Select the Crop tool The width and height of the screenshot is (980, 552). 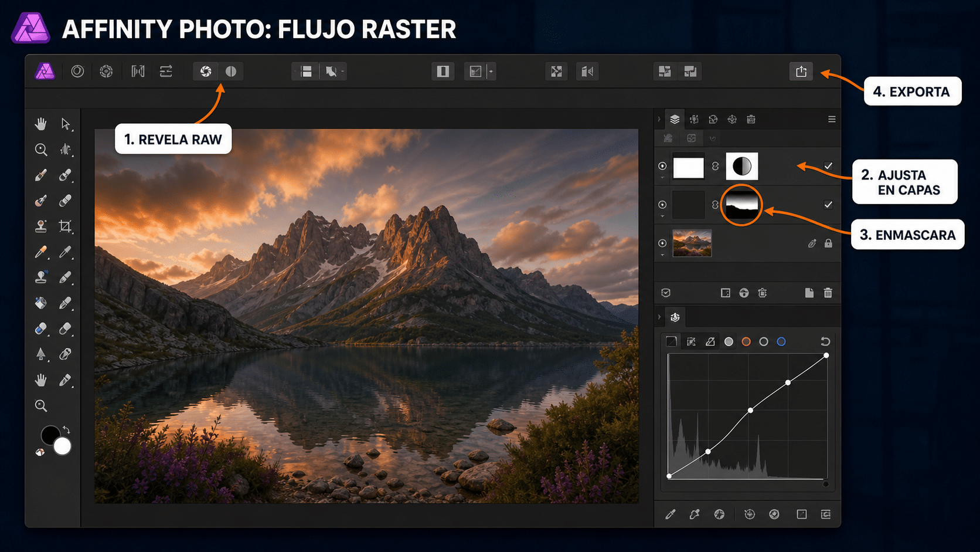pos(66,226)
